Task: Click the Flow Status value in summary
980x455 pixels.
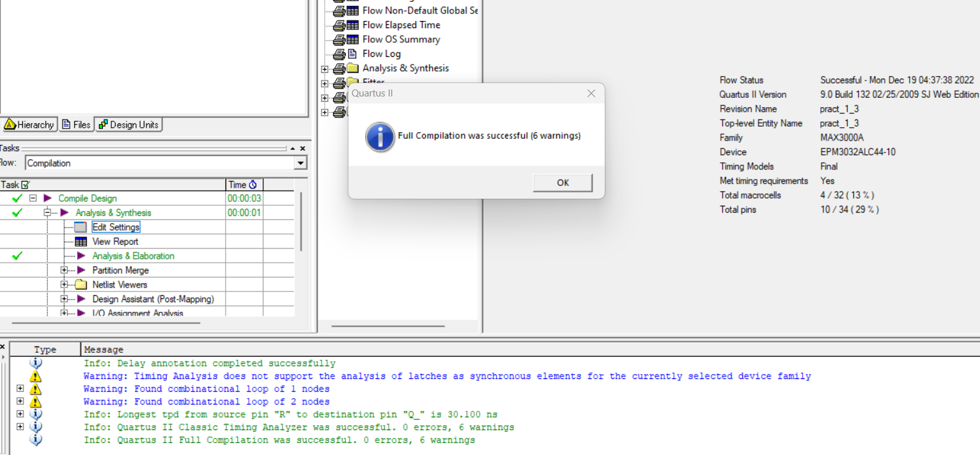Action: tap(897, 80)
